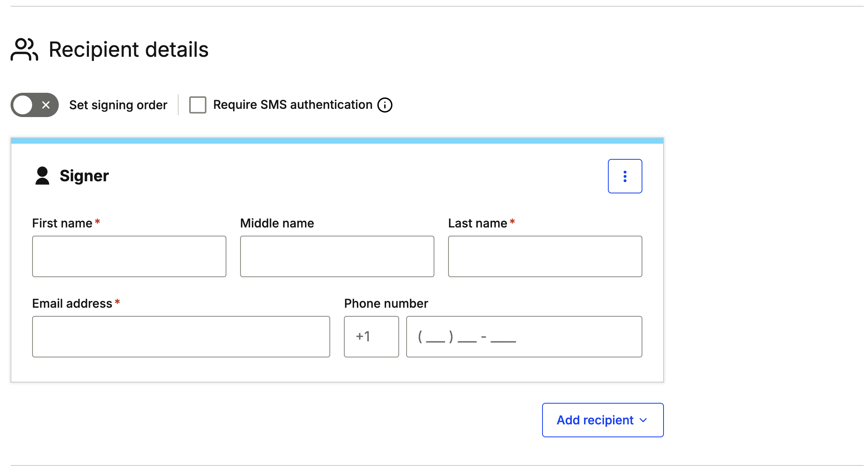Click the Recipient details heading text
The height and width of the screenshot is (469, 868).
(128, 50)
